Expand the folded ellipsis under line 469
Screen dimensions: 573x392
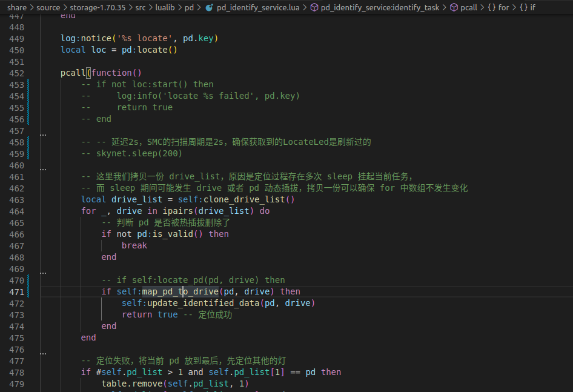43,273
